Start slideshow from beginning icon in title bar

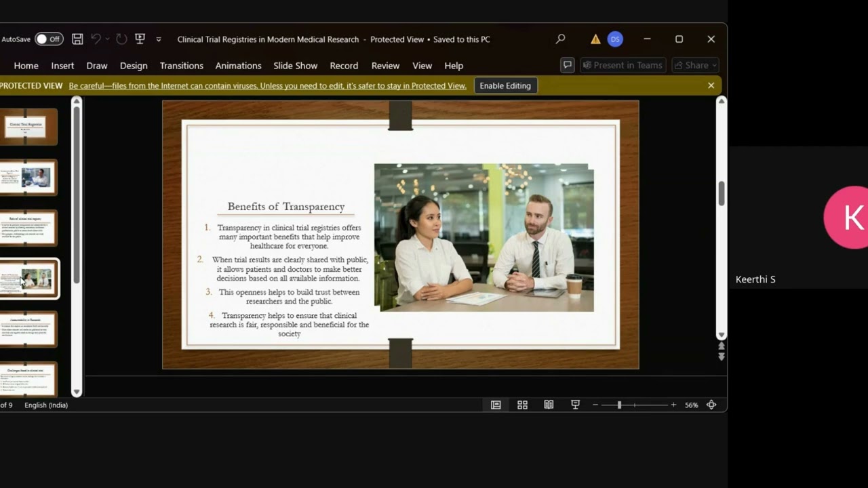pyautogui.click(x=140, y=39)
